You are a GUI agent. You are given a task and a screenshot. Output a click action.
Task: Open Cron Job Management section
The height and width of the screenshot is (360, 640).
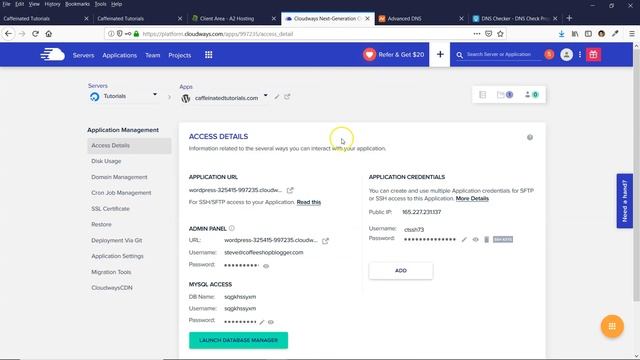121,193
